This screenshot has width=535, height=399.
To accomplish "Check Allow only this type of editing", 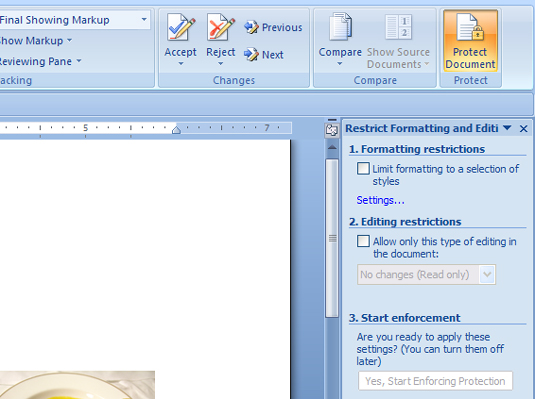I will [x=363, y=241].
